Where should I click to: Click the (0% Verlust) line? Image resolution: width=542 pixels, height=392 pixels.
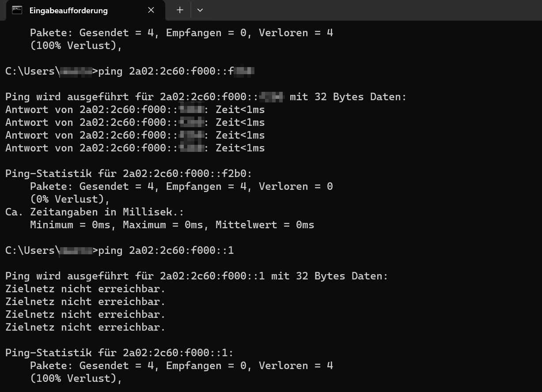(70, 199)
